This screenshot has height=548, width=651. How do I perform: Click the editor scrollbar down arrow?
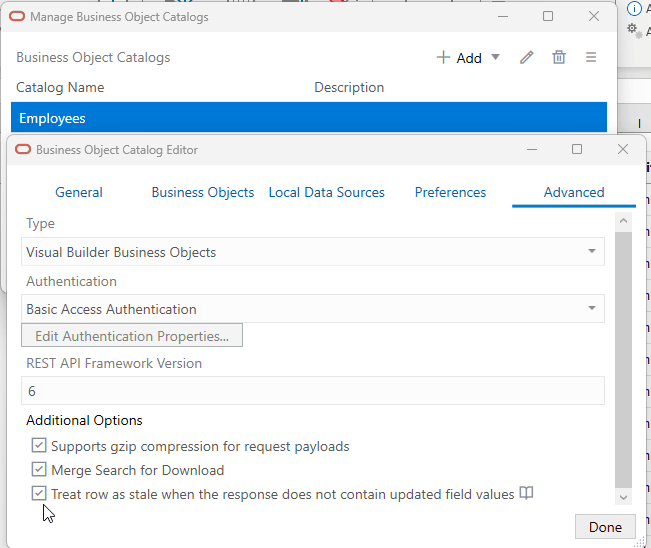623,497
